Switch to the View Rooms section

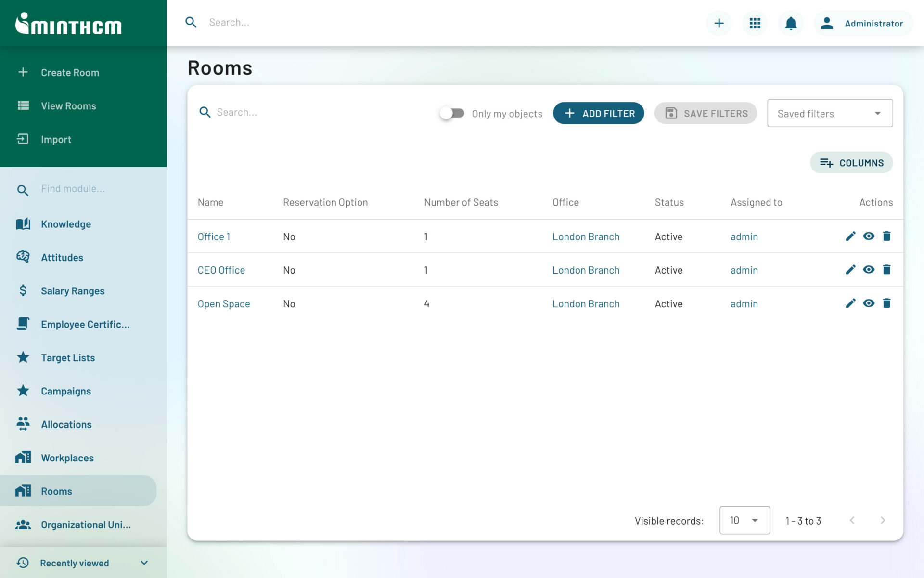tap(68, 105)
